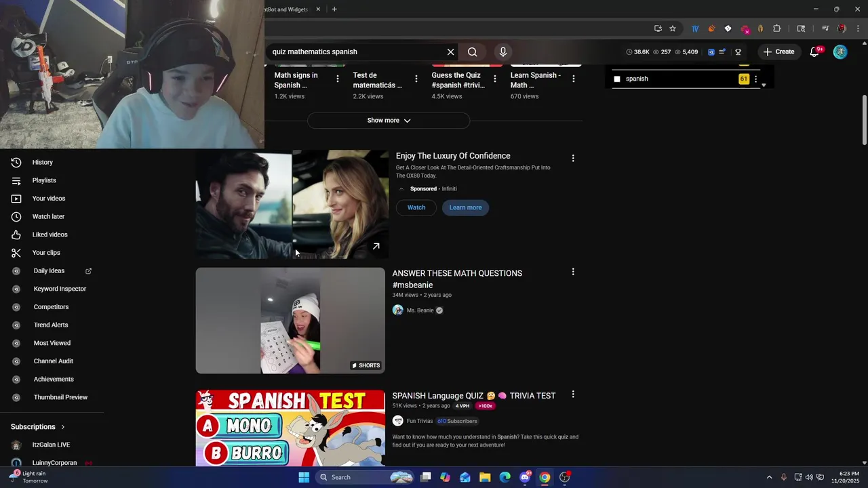Open Chrome media controls icon
Viewport: 868px width, 488px height.
[x=825, y=28]
